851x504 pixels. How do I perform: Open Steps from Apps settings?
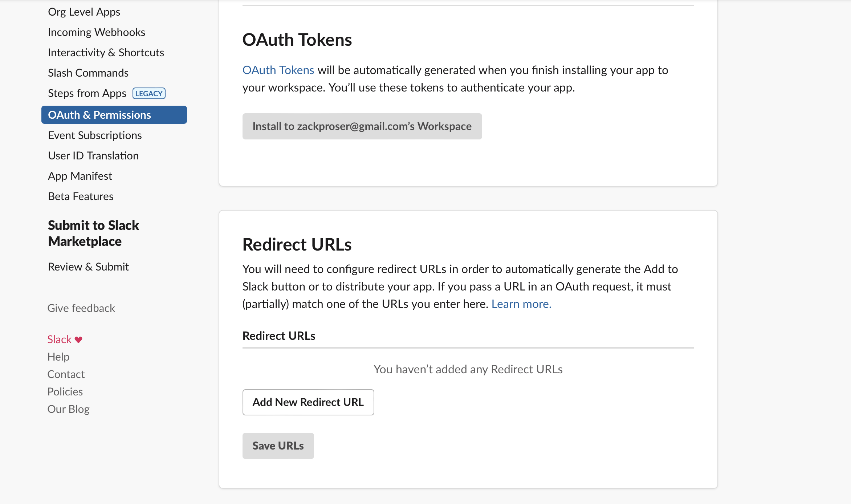click(87, 93)
